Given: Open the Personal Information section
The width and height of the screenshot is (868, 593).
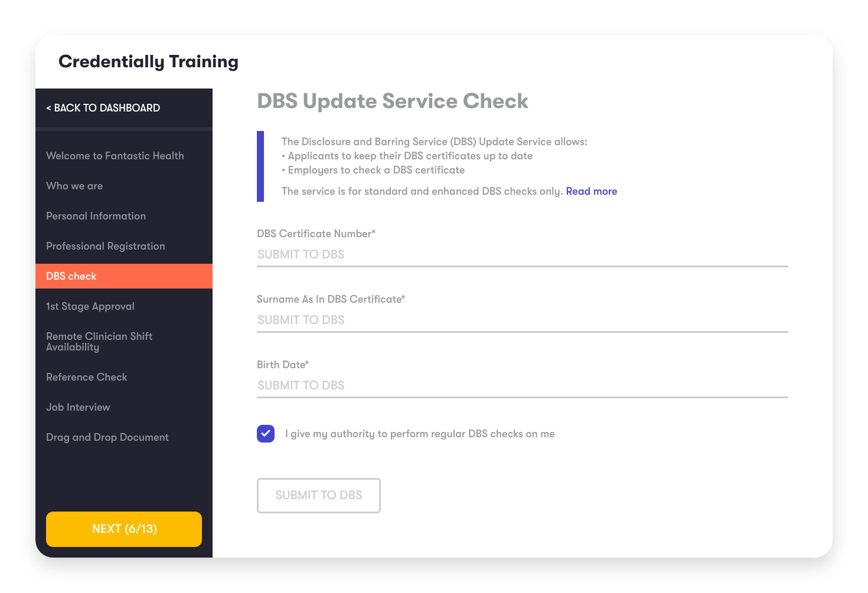Looking at the screenshot, I should [96, 216].
